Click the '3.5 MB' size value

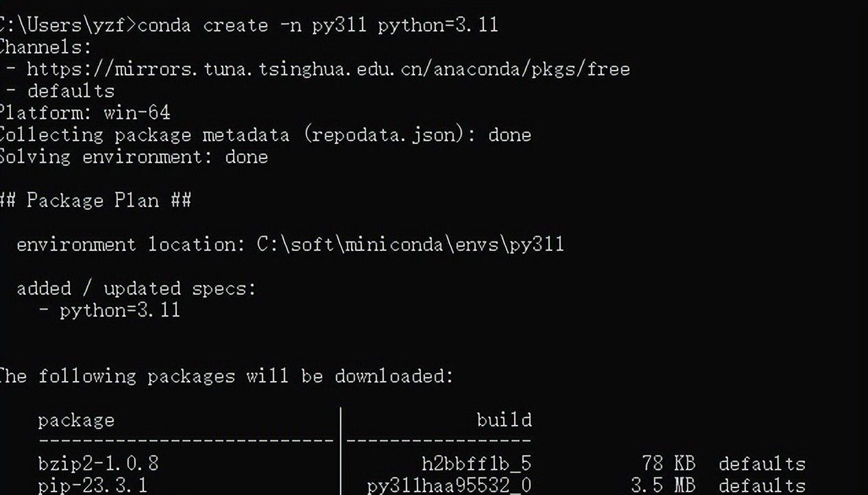pos(663,486)
